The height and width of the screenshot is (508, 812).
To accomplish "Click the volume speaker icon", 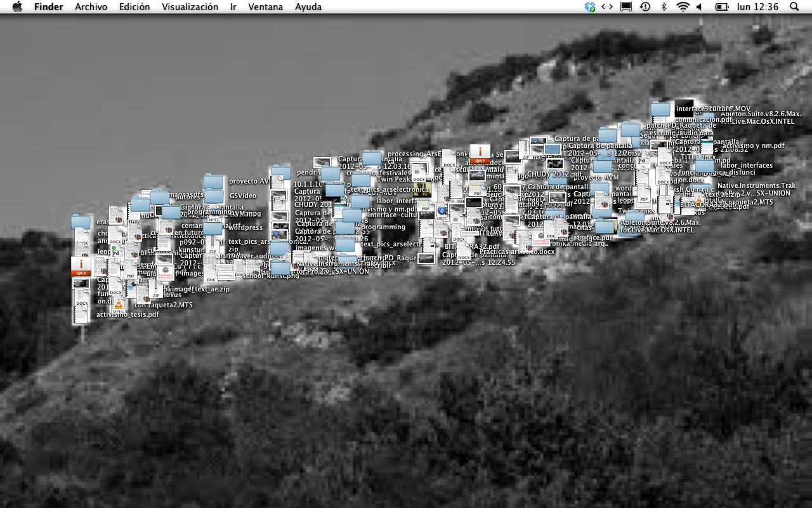I will pos(699,7).
